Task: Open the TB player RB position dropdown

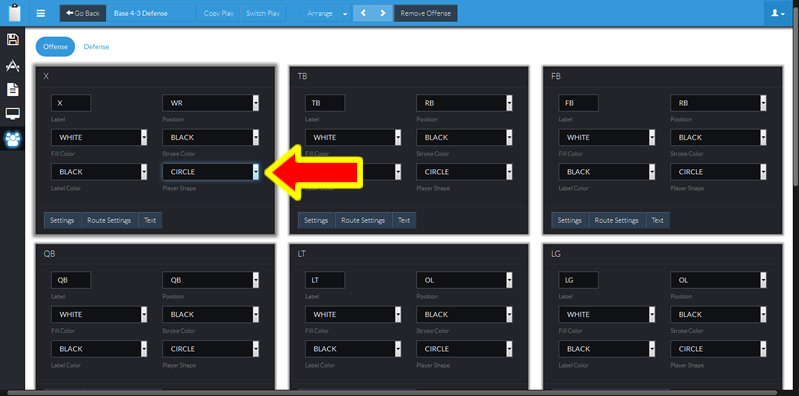Action: click(x=465, y=103)
